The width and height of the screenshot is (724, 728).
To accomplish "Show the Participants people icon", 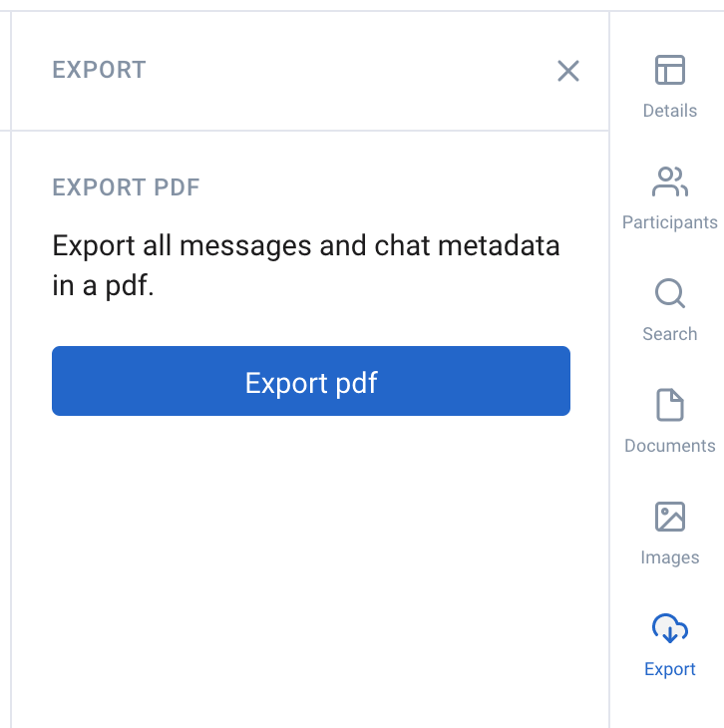I will tap(670, 182).
